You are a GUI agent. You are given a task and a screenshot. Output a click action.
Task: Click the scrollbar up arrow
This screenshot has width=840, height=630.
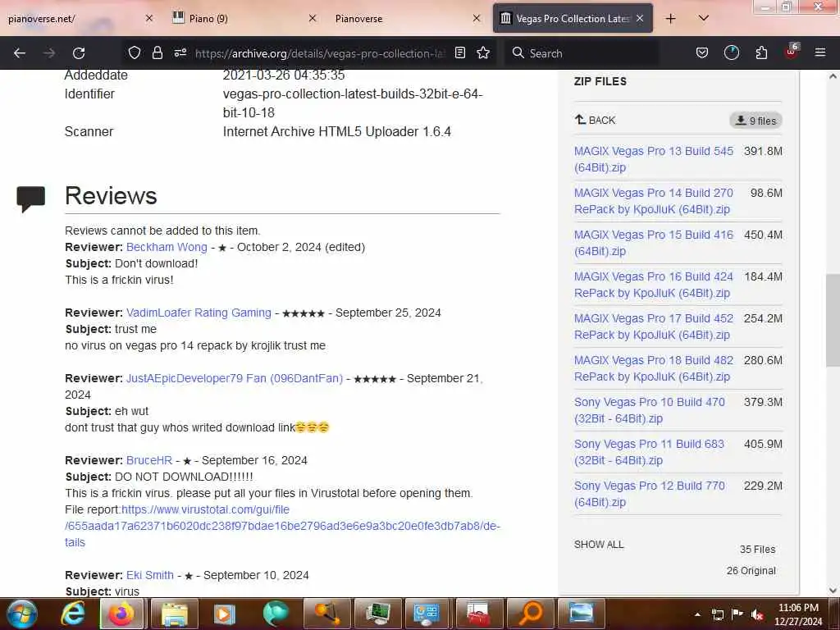pos(833,76)
